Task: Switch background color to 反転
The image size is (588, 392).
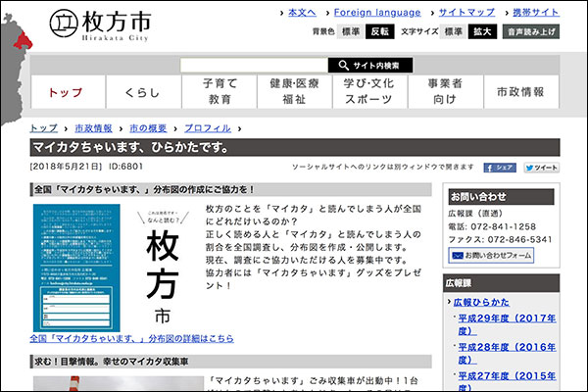Action: 380,31
